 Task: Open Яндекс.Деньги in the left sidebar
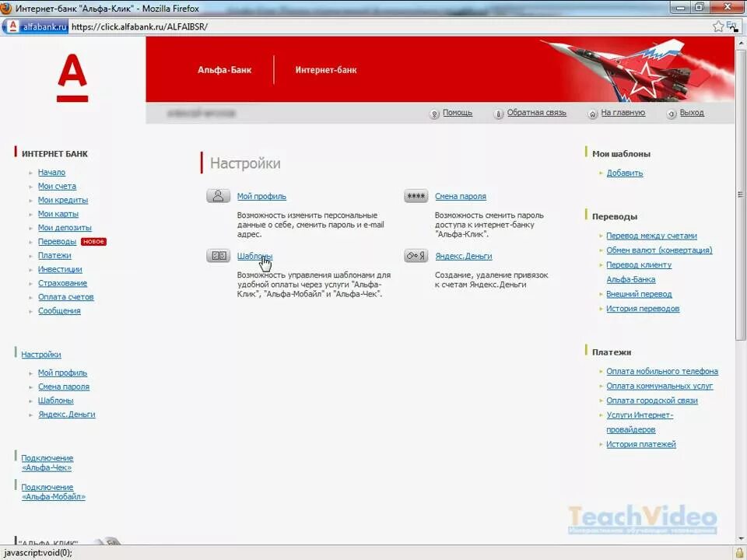pos(67,415)
